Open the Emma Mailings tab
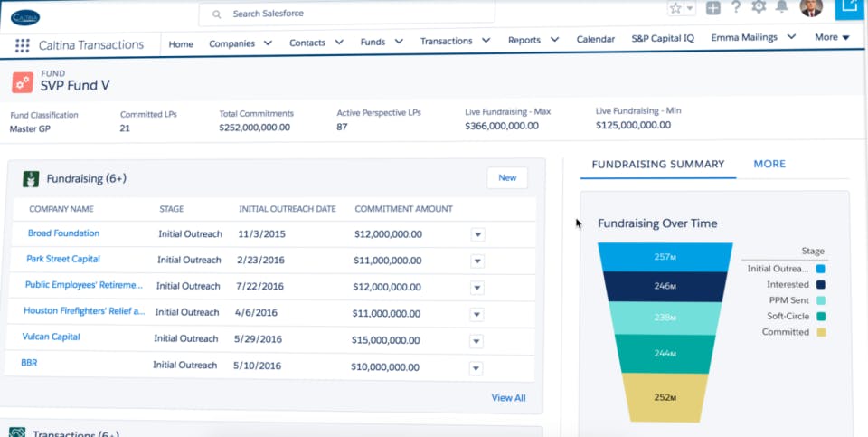This screenshot has height=437, width=868. click(744, 37)
